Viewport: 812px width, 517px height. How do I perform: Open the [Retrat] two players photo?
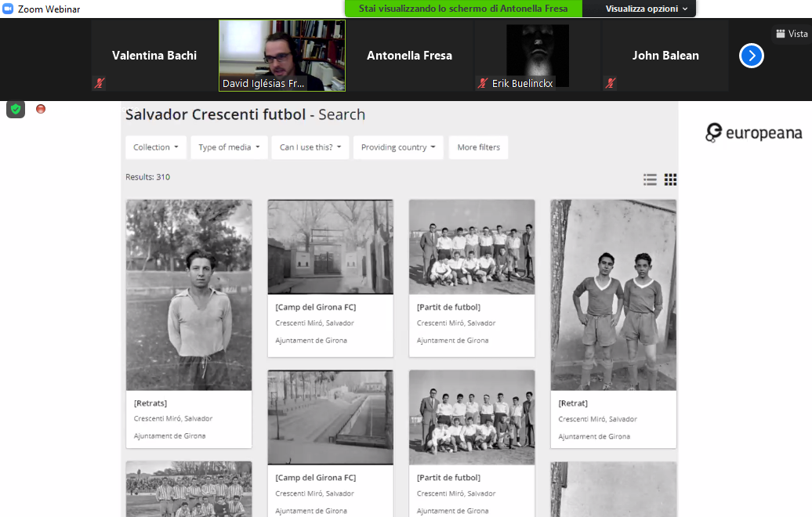coord(614,295)
